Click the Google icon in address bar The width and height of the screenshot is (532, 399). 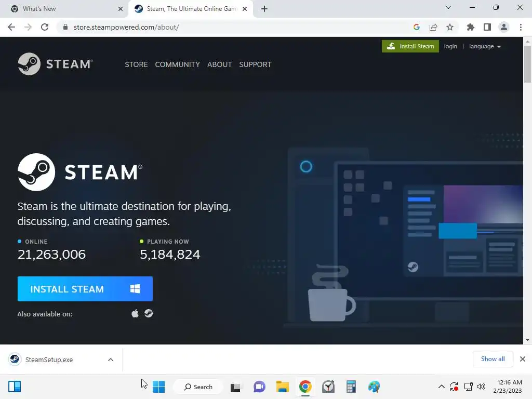click(416, 27)
